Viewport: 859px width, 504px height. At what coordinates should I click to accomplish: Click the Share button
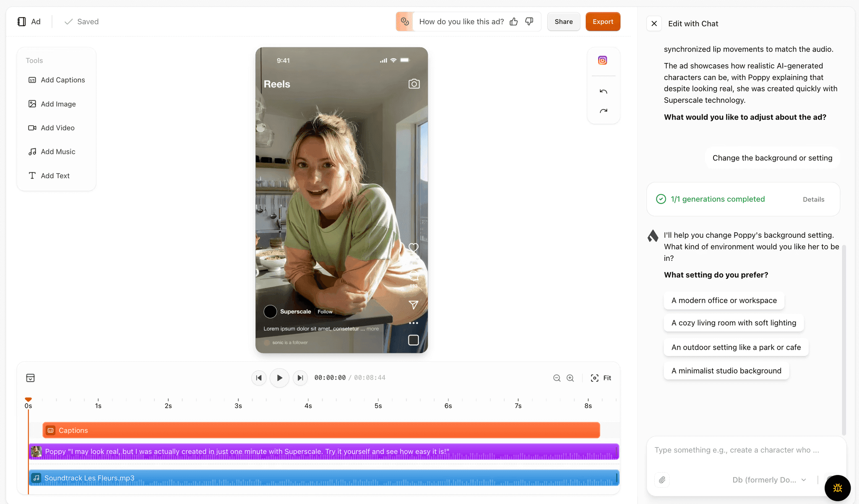563,22
